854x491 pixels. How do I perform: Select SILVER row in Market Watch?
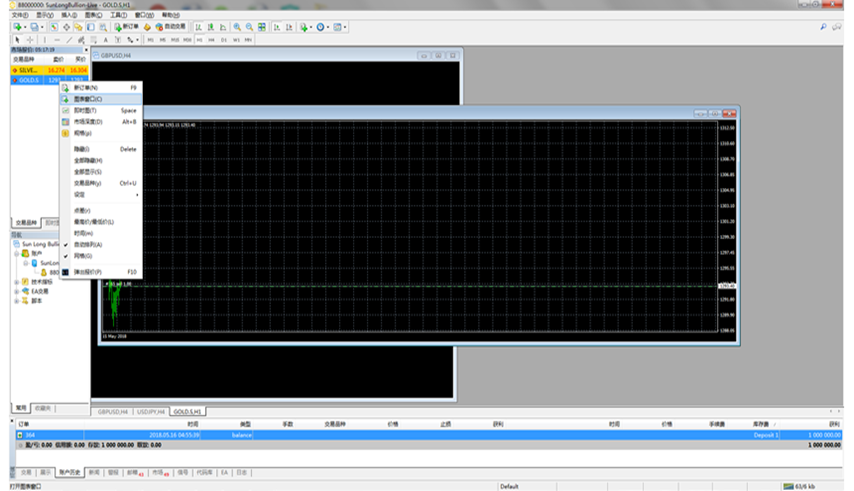(x=30, y=70)
